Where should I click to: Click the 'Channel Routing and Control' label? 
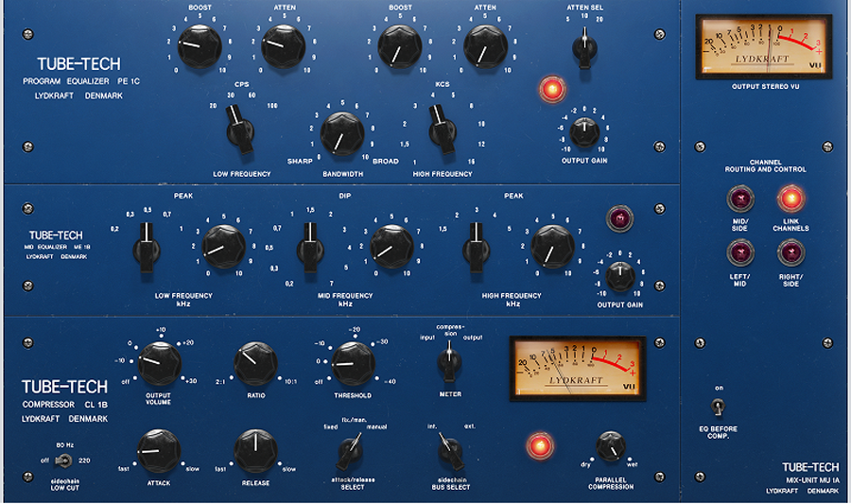click(765, 166)
